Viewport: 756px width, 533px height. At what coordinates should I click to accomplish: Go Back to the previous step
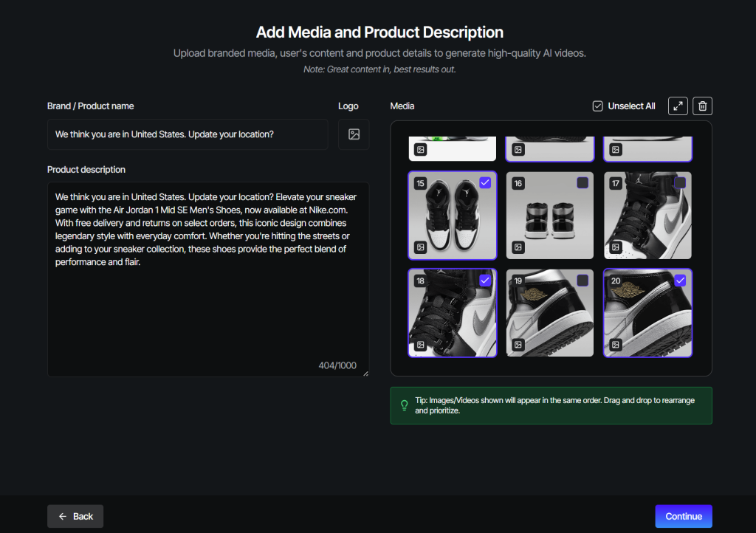coord(75,516)
